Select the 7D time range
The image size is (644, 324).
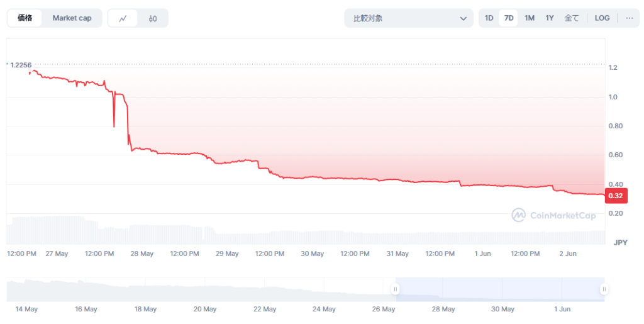click(508, 18)
